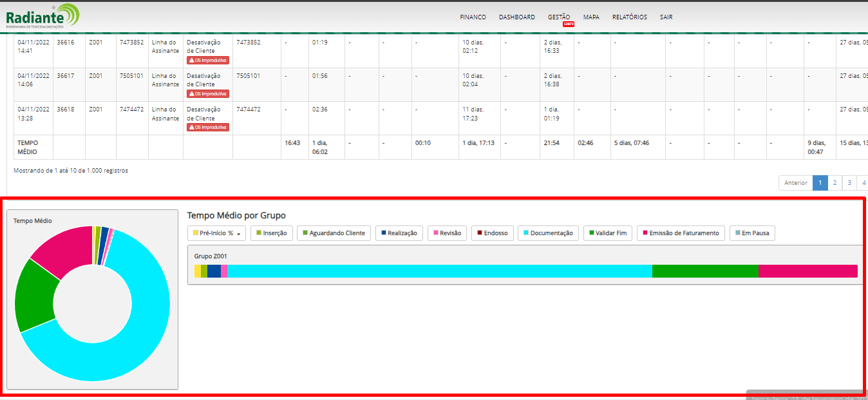The width and height of the screenshot is (868, 400).
Task: Click SAIR to log out
Action: 666,17
